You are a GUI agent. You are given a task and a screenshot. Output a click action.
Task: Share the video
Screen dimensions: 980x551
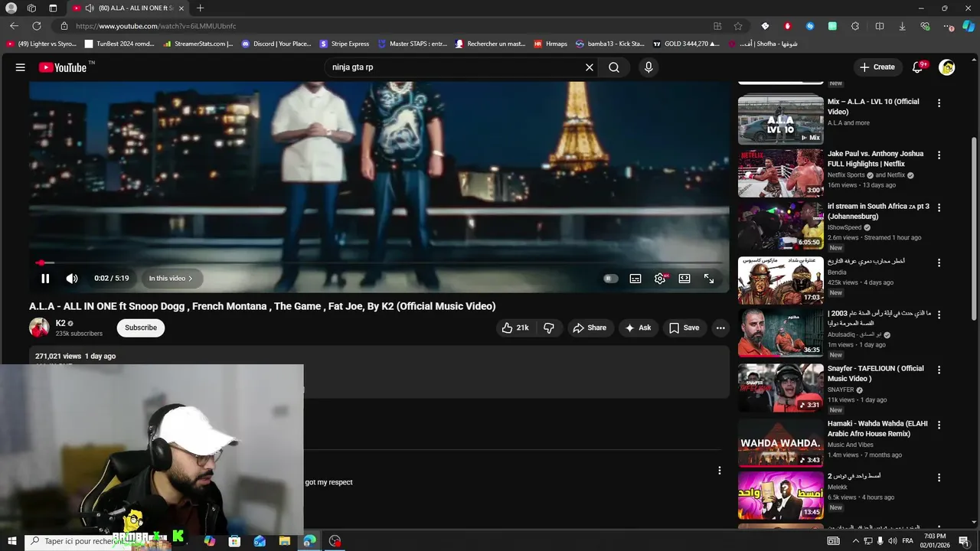pyautogui.click(x=590, y=328)
